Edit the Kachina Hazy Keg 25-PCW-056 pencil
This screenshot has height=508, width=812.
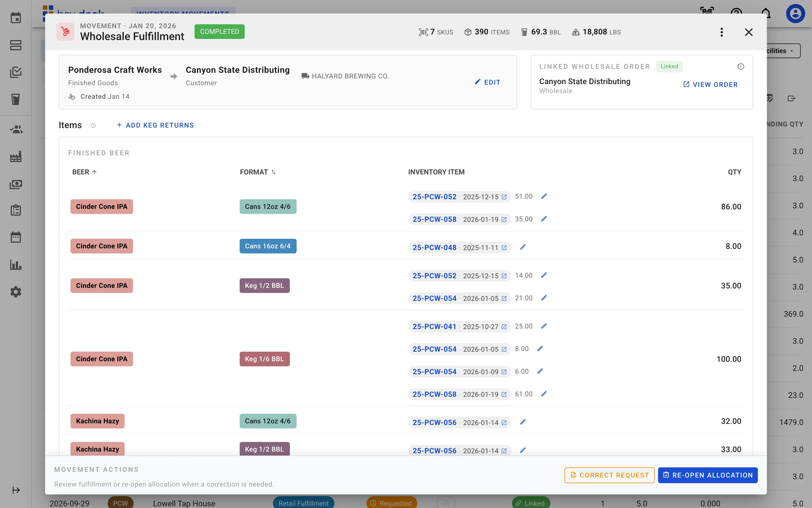(522, 450)
